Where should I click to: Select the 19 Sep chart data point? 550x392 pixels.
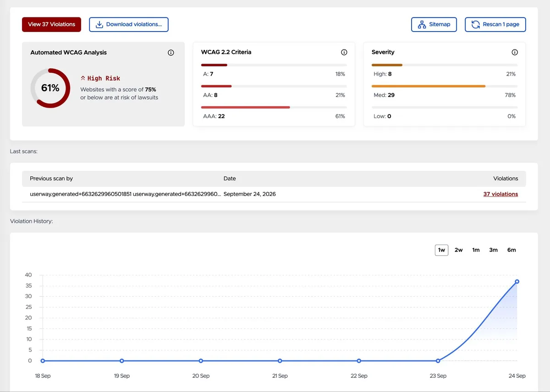click(x=121, y=361)
